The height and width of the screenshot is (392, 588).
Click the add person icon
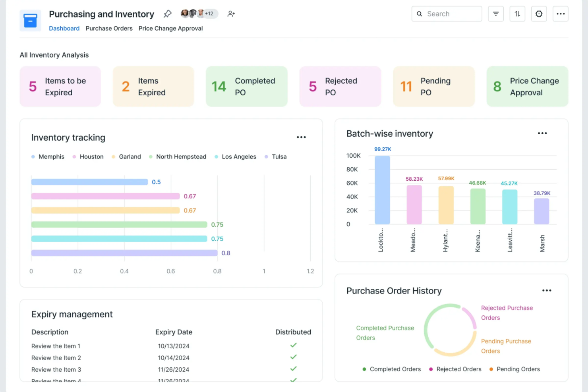(231, 14)
